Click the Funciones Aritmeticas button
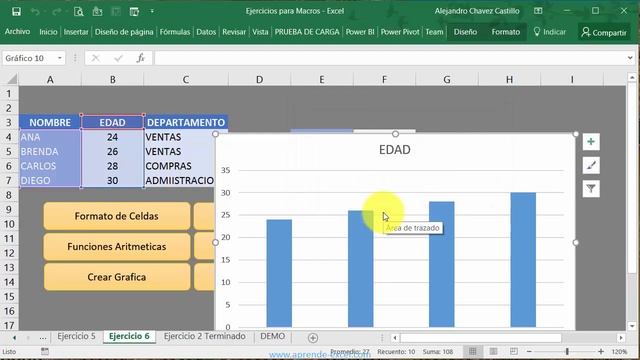The image size is (640, 360). (117, 247)
